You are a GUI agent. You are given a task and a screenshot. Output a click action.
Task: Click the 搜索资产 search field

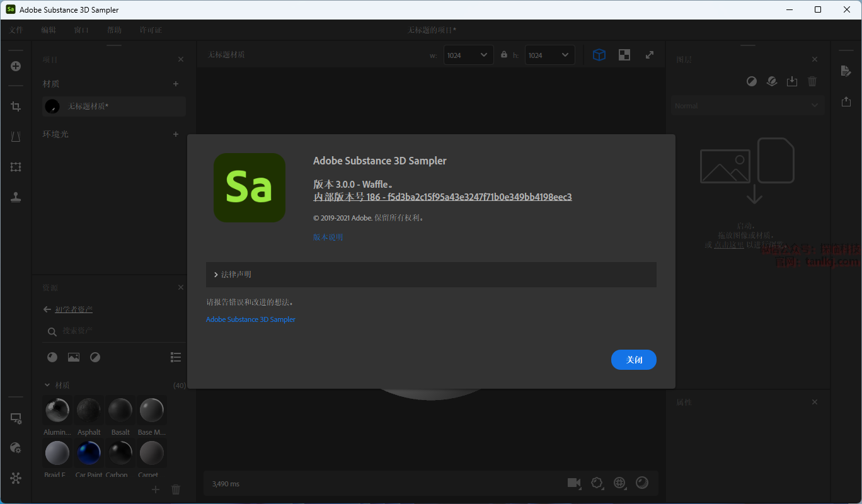click(114, 331)
